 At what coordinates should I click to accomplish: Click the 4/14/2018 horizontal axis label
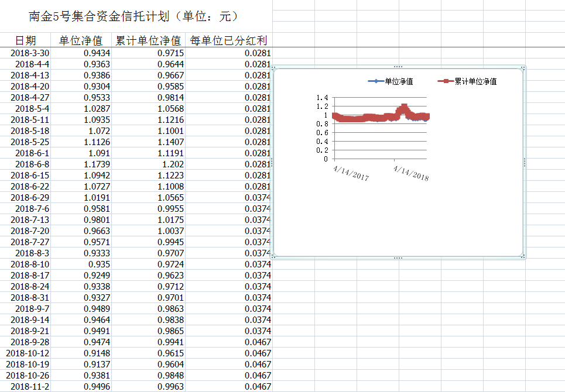click(x=411, y=173)
